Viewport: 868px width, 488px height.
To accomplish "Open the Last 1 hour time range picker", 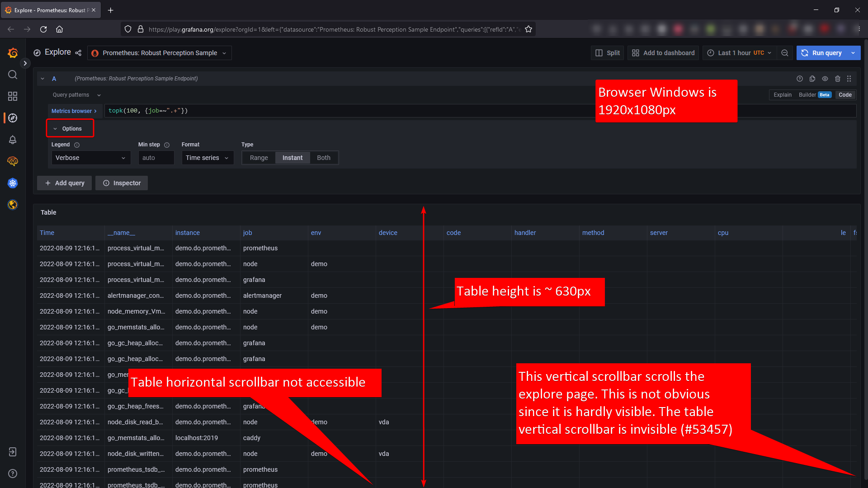I will (x=739, y=53).
